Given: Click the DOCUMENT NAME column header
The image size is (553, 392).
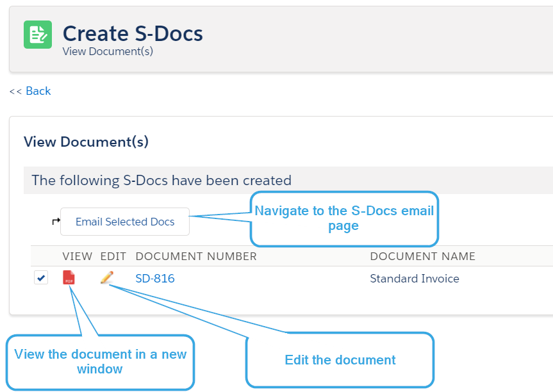Looking at the screenshot, I should coord(423,256).
